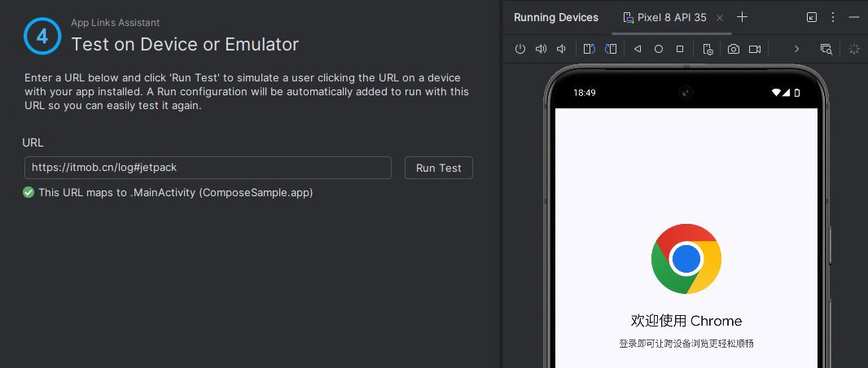
Task: Click the window mode arrow-in-box icon
Action: coord(812,17)
